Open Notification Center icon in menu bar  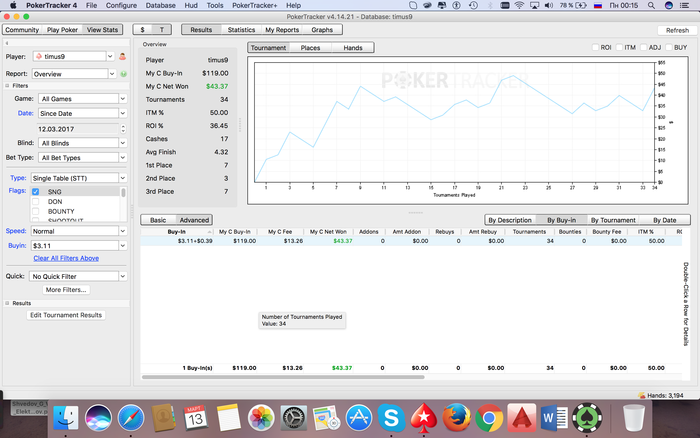click(x=684, y=5)
